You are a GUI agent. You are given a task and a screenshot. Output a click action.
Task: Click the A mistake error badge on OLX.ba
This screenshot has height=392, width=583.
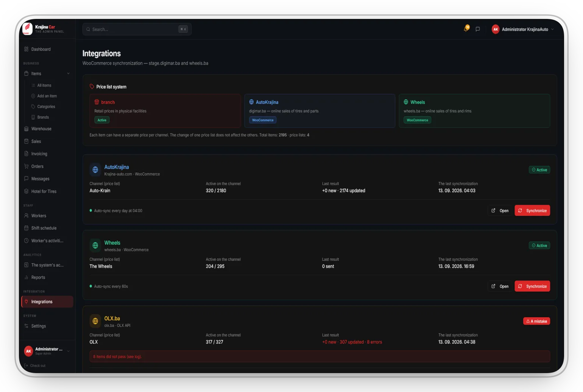(536, 321)
